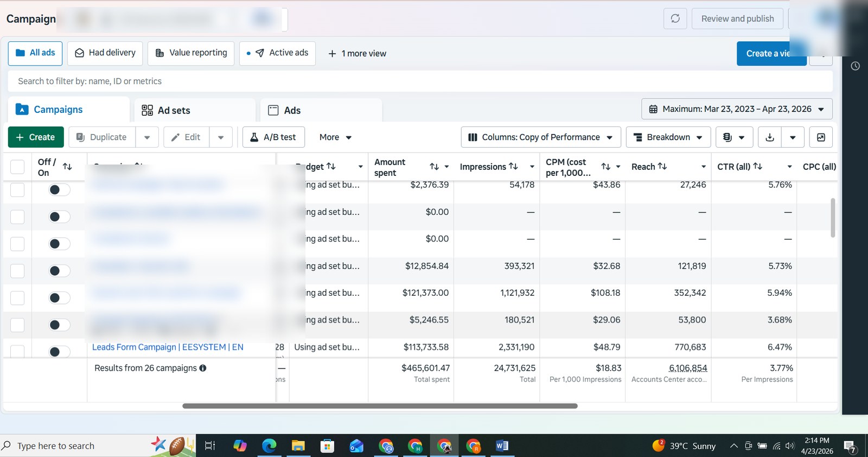This screenshot has height=457, width=868.
Task: Click Task View icon on taskbar
Action: (210, 446)
